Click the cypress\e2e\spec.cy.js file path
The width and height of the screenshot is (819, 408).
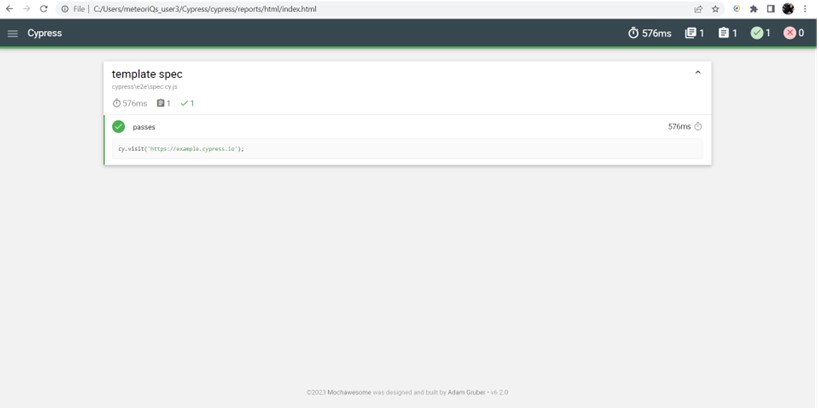(x=145, y=87)
